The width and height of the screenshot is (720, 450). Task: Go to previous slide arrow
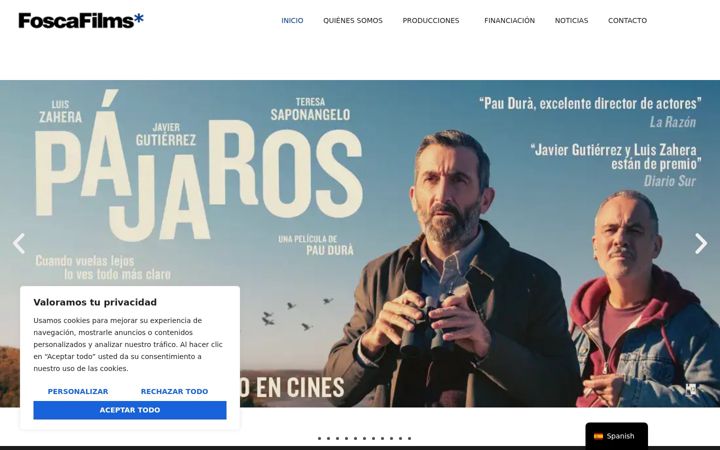click(x=19, y=243)
